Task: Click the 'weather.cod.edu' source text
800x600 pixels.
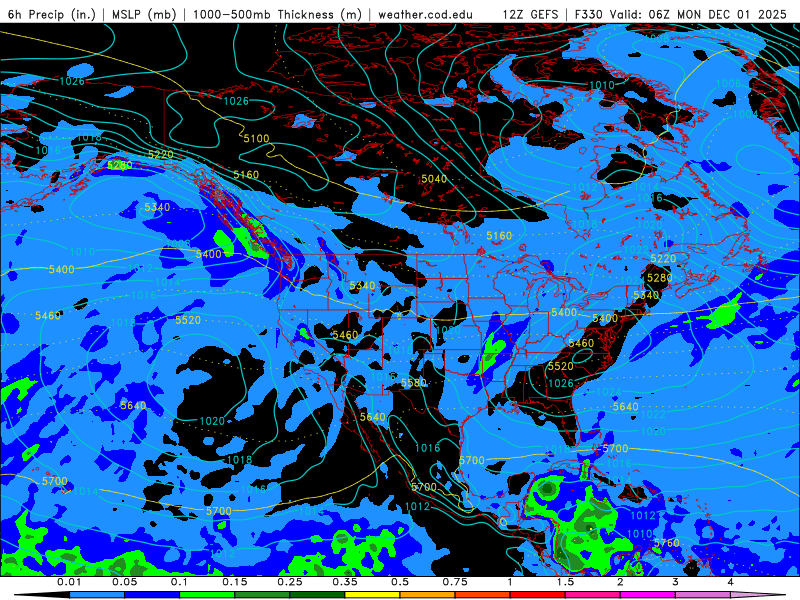Action: [426, 14]
